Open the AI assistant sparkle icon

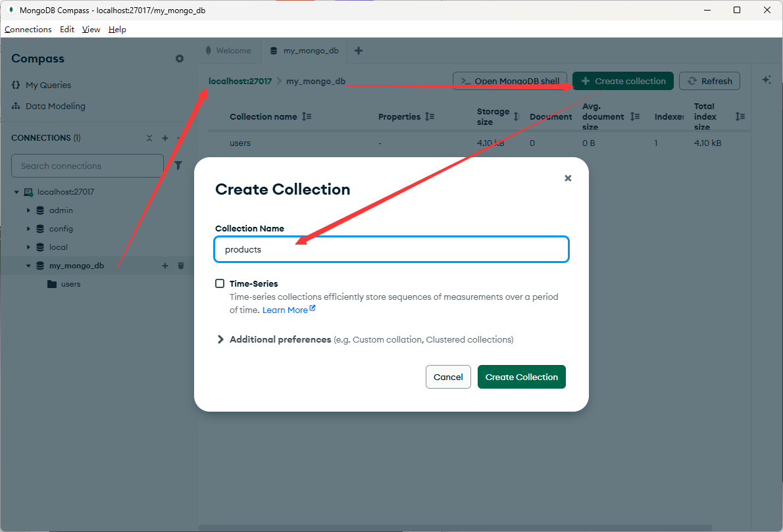pos(767,79)
